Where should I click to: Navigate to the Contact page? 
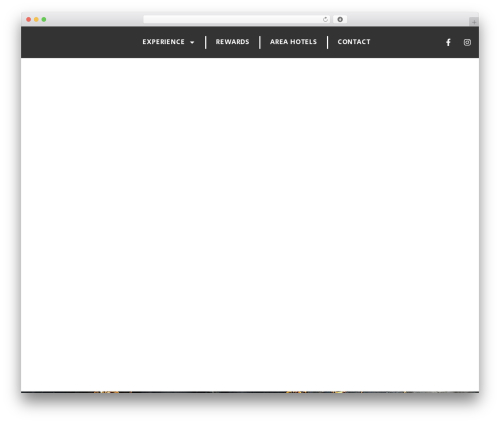pos(354,42)
